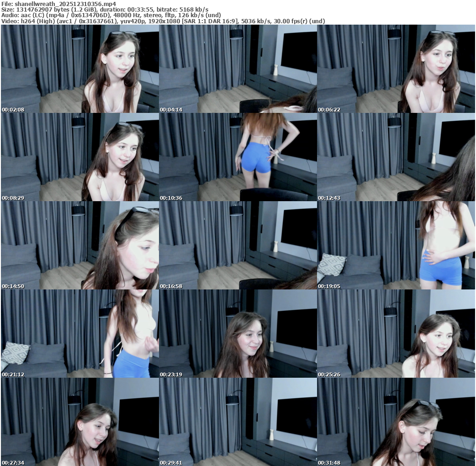
Task: Pick the empty-room frame at 00:29:41
Action: 238,422
